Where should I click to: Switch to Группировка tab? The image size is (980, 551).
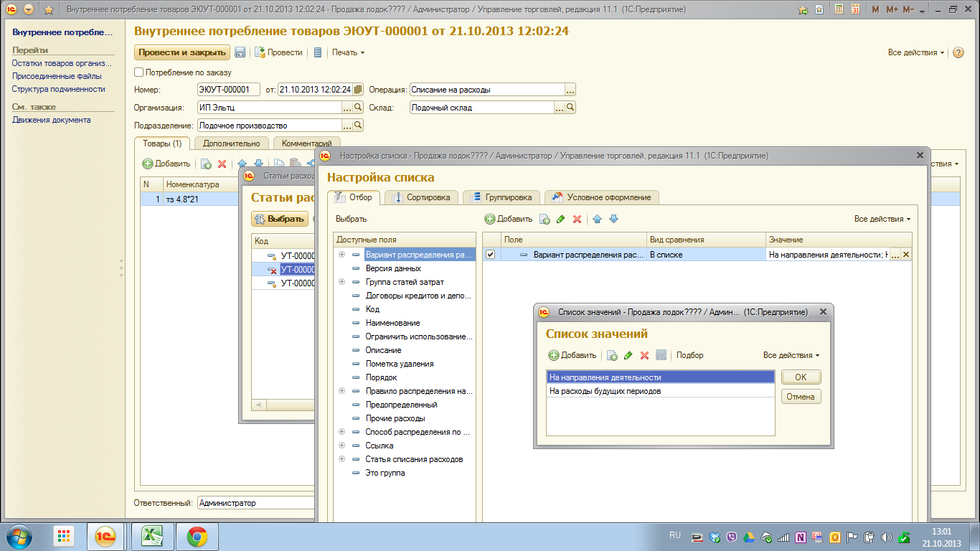[501, 197]
